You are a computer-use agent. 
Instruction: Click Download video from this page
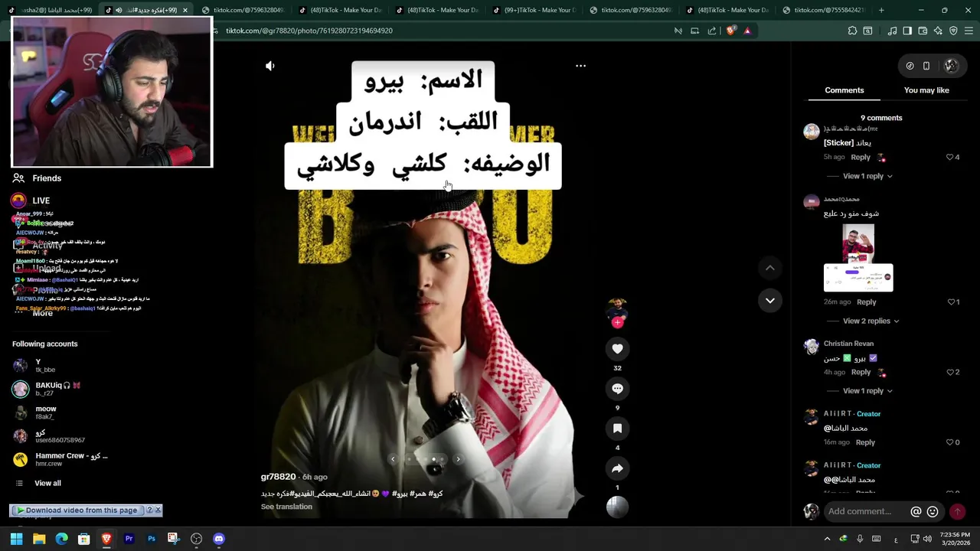77,510
